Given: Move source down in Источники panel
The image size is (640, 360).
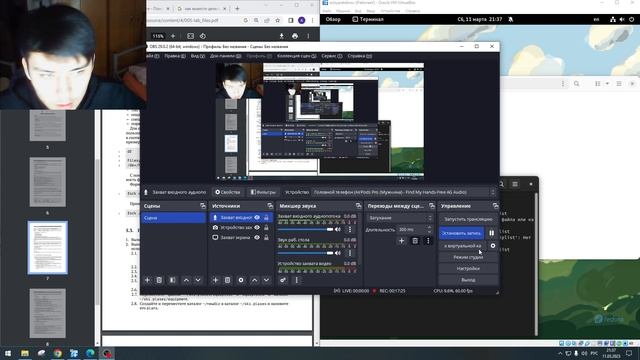Looking at the screenshot, I should click(266, 280).
